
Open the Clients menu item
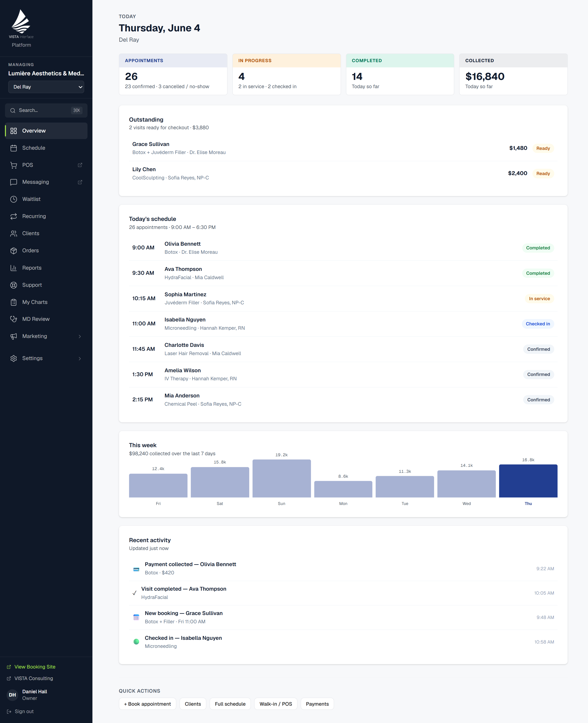[46, 233]
